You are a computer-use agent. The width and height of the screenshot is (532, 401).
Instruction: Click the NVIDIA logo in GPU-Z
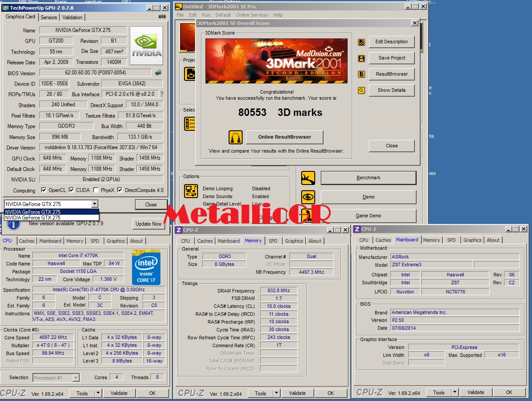click(146, 46)
